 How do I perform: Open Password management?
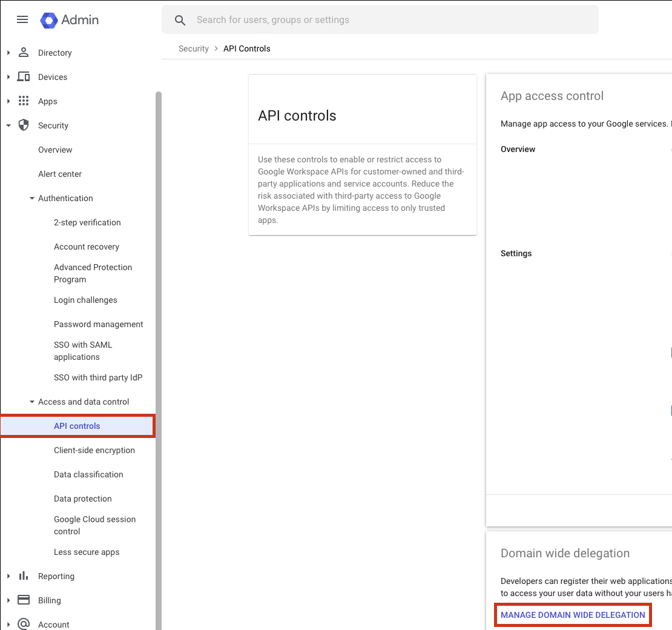click(x=99, y=324)
